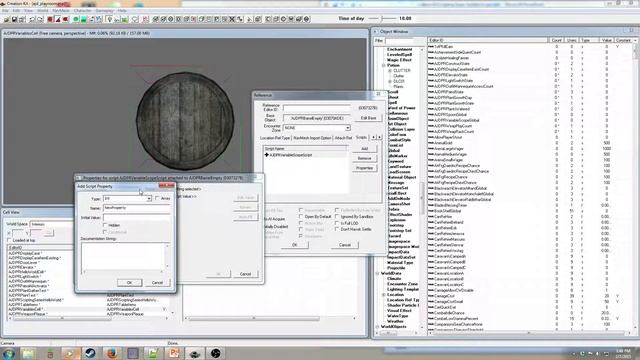Click the Reference Editor ID field
The width and height of the screenshot is (640, 360).
(317, 108)
